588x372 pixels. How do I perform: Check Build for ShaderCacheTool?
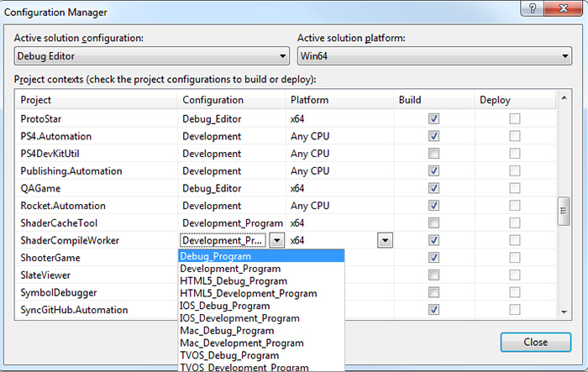pyautogui.click(x=434, y=223)
